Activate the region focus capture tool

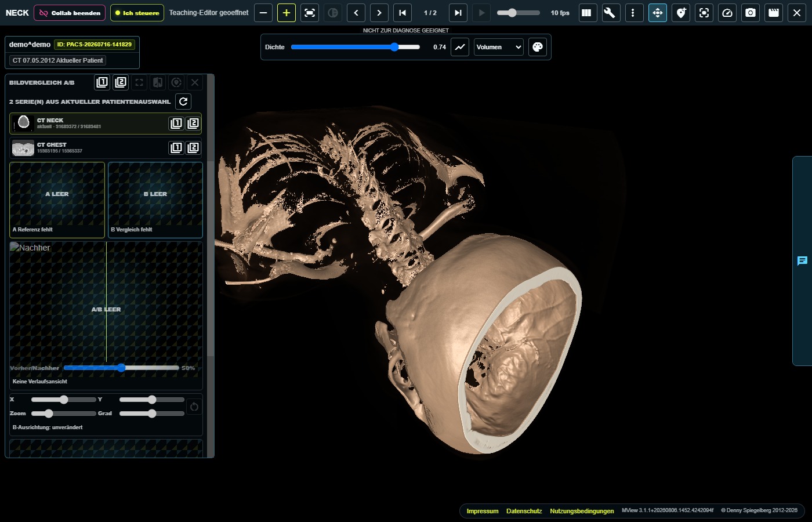704,13
